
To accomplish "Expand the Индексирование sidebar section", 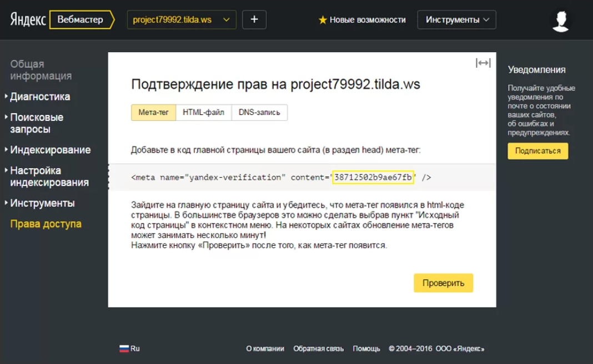I will 50,150.
